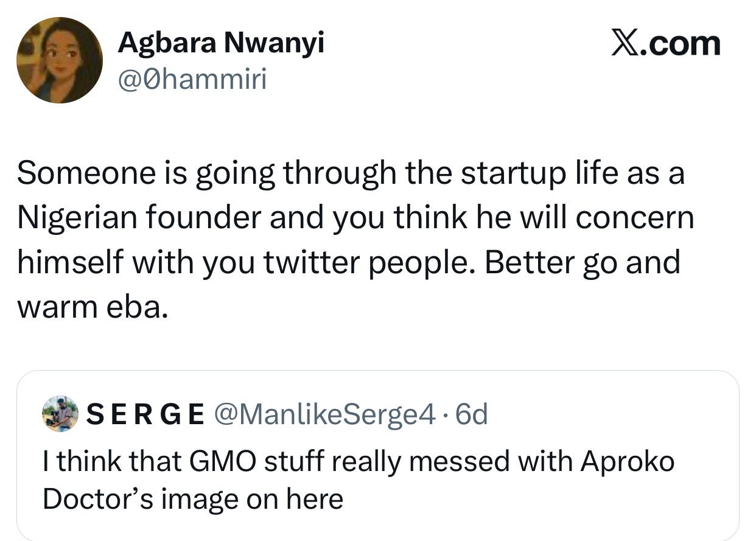This screenshot has height=541, width=756.
Task: Click the Agbara Nwanyi display name
Action: pyautogui.click(x=221, y=43)
